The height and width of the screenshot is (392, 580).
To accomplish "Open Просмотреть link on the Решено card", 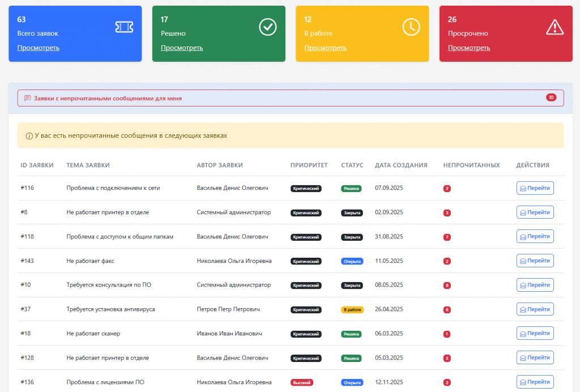I will (182, 48).
